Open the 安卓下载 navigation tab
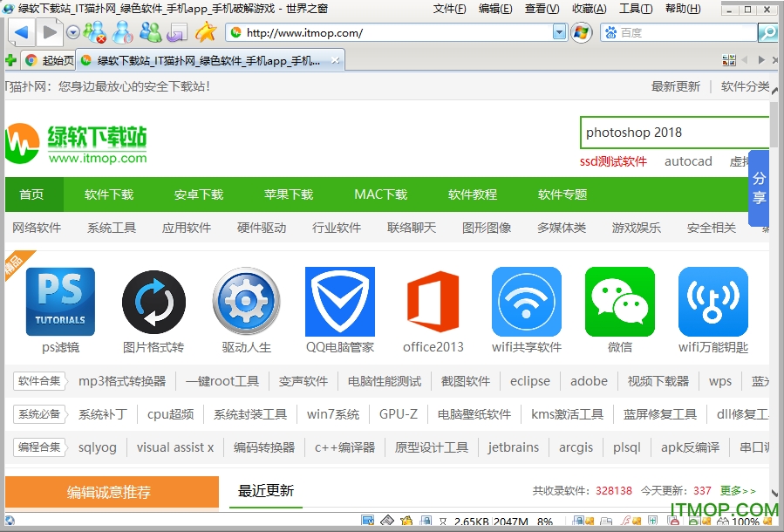The height and width of the screenshot is (532, 784). pos(199,194)
